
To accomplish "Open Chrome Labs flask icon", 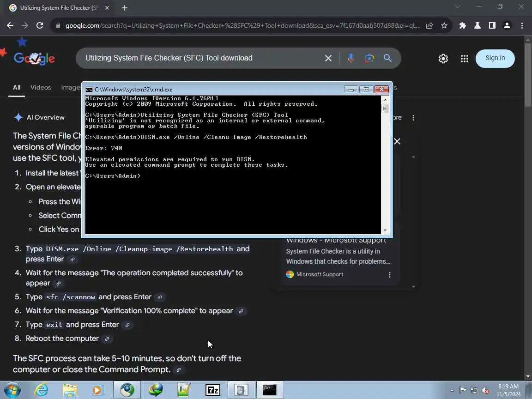I will click(478, 25).
